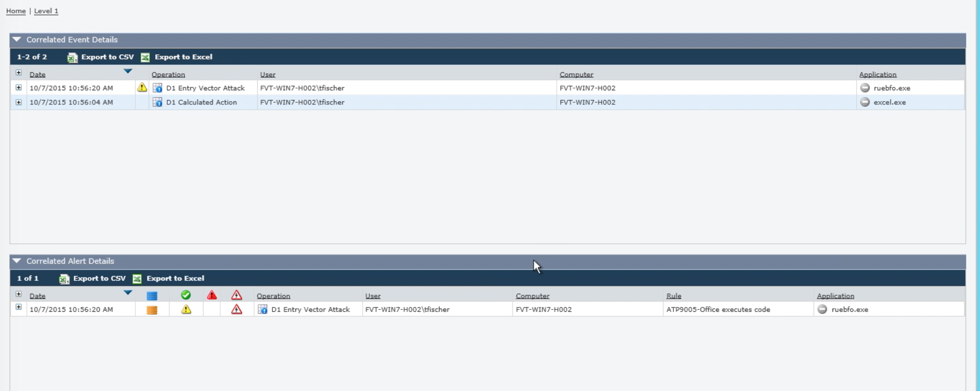Select alert user FVT-WIN7-H002\tfischer cell
This screenshot has width=980, height=391.
click(407, 309)
